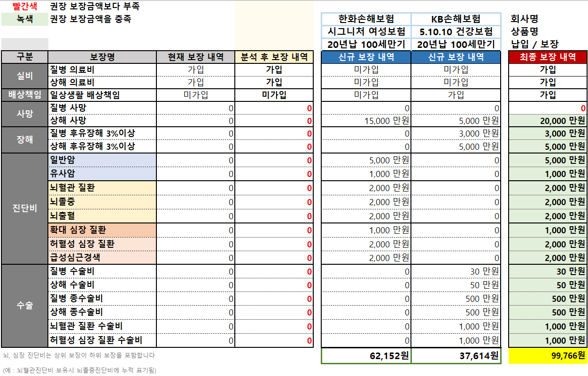Click the 37,614원 premium total cell
This screenshot has width=588, height=376.
point(456,356)
